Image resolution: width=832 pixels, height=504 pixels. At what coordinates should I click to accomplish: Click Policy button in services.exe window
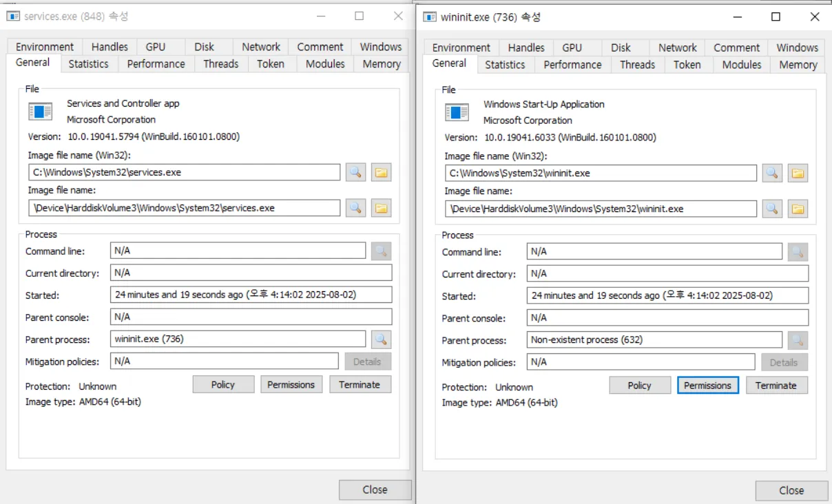click(x=223, y=384)
